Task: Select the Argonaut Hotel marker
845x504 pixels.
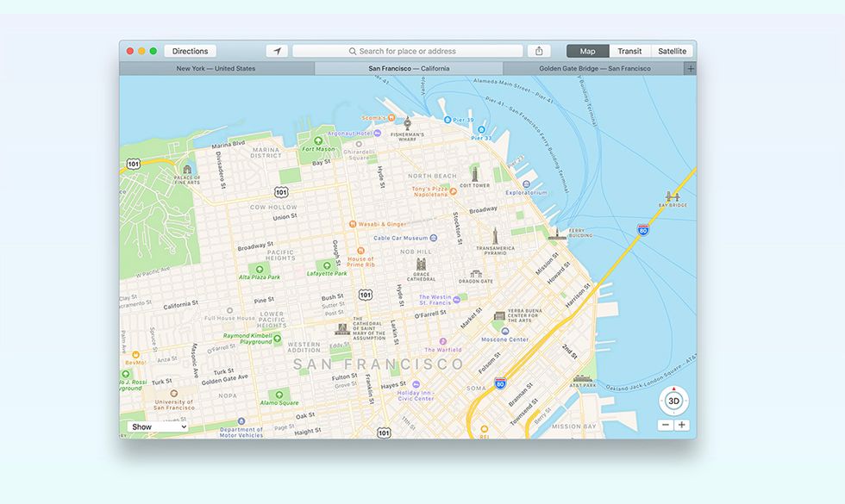Action: tap(378, 133)
